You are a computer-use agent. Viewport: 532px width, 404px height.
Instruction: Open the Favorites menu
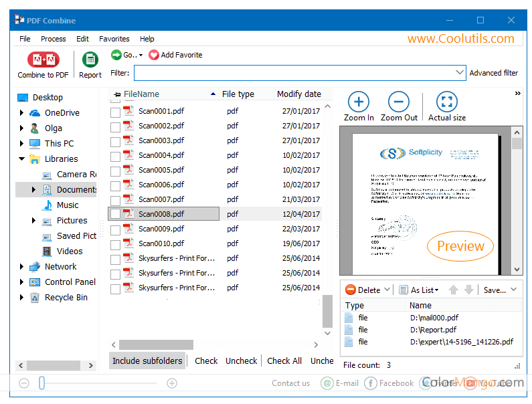(114, 39)
